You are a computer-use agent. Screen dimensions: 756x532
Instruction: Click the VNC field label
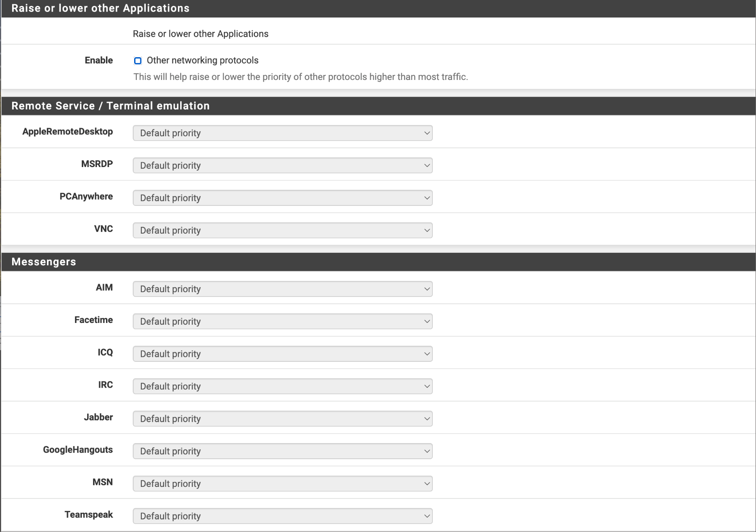coord(103,229)
